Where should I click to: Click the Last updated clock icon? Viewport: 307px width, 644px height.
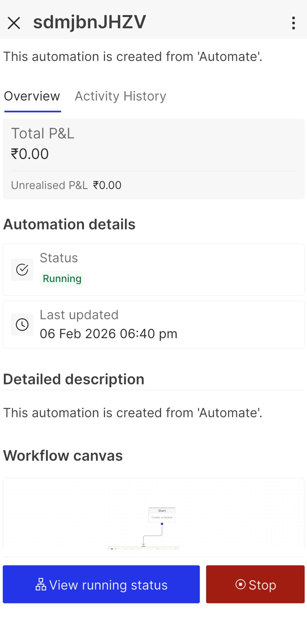point(22,324)
